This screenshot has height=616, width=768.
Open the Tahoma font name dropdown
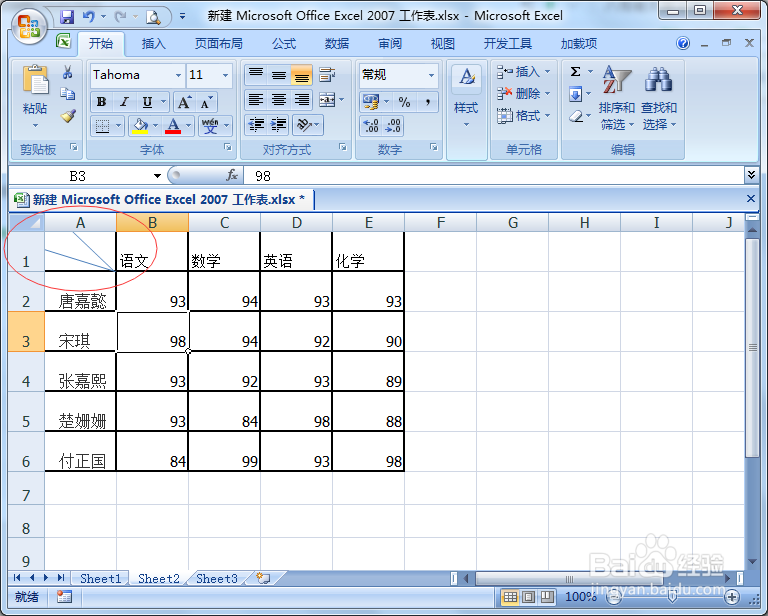point(178,75)
